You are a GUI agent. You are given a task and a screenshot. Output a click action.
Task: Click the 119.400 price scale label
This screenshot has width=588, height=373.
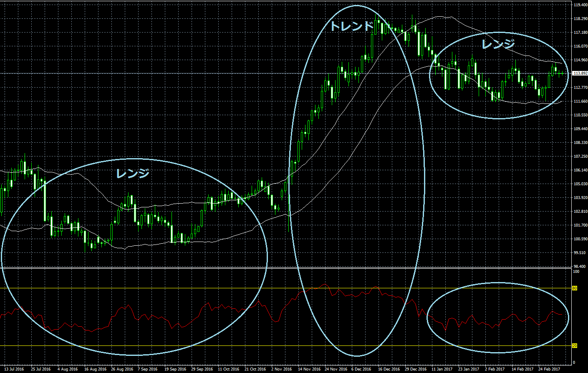point(580,5)
